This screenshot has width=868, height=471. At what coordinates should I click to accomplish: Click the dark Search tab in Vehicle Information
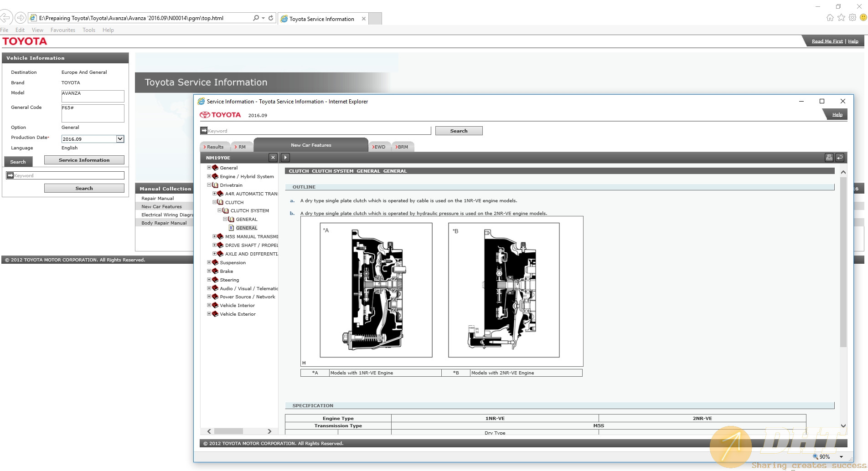tap(18, 162)
